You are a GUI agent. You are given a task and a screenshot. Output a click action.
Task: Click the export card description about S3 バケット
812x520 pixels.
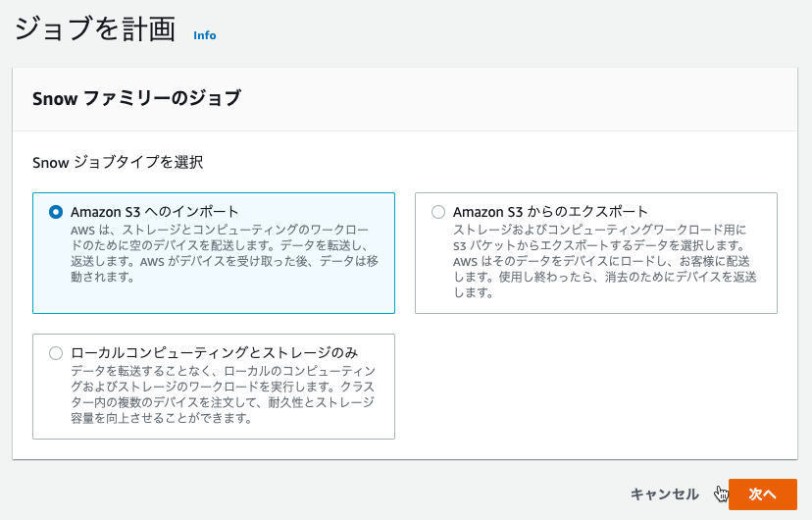[604, 261]
